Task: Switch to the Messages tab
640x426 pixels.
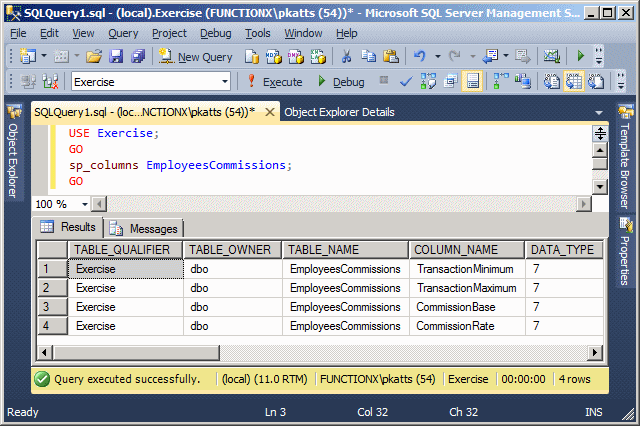Action: [x=145, y=229]
